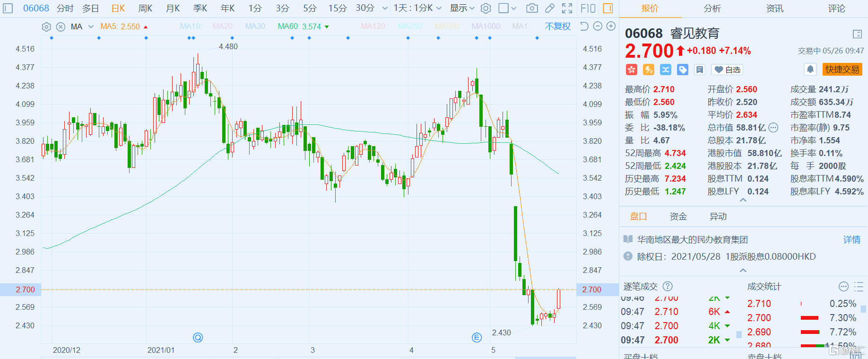Zoom in chart with plus icon
868x359 pixels.
(x=611, y=26)
